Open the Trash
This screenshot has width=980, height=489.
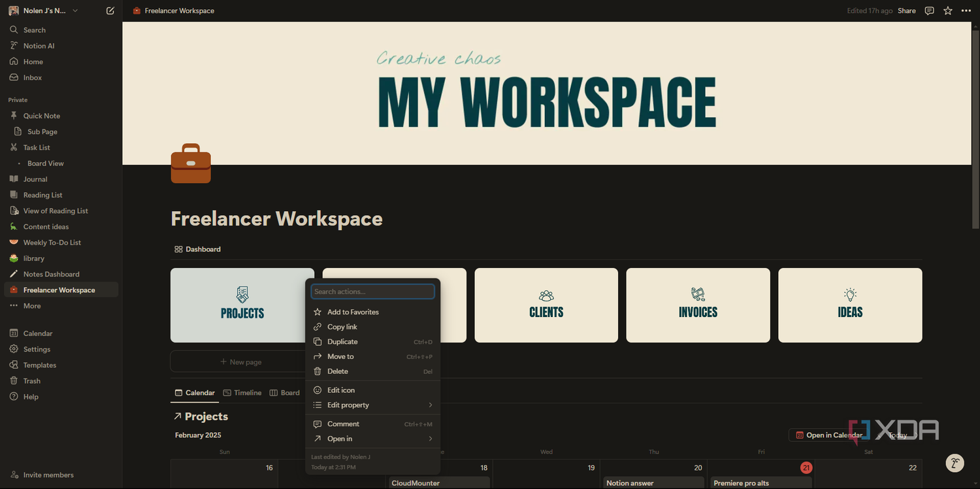61,381
